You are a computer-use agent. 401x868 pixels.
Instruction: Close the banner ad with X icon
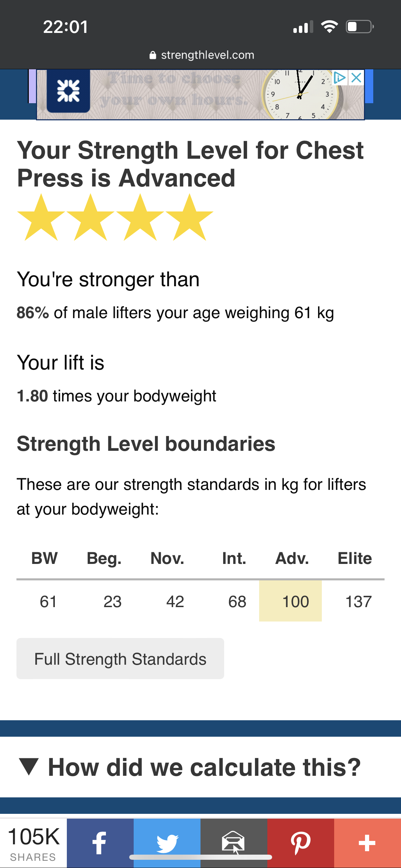pos(356,78)
